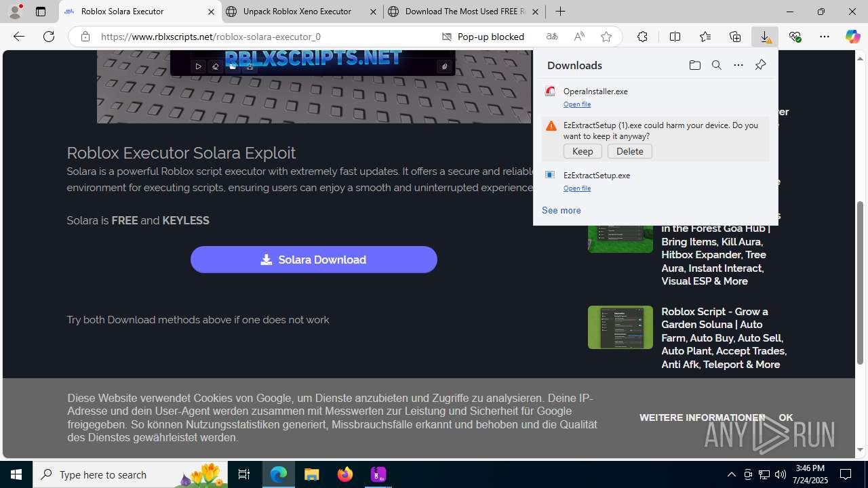Launch Firefox from the taskbar
This screenshot has height=488, width=868.
[345, 474]
